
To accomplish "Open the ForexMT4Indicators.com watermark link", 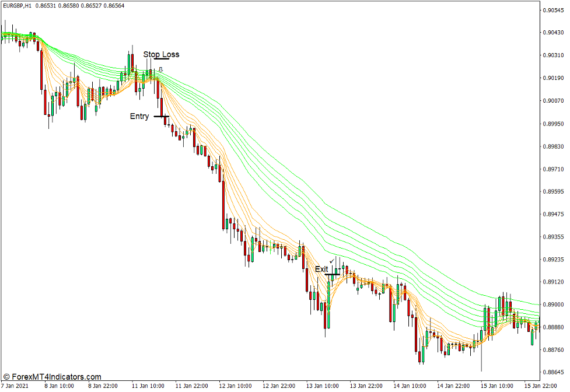I will point(53,377).
